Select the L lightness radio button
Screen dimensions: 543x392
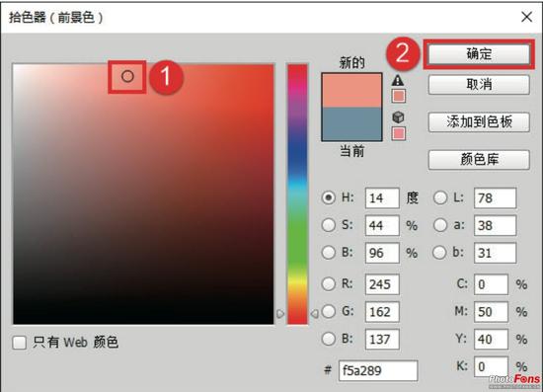point(440,197)
